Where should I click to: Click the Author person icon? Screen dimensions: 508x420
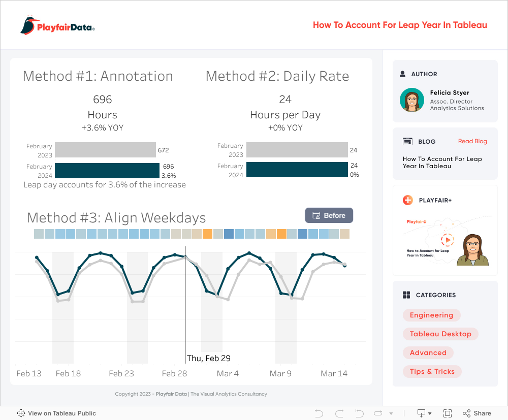pos(402,74)
